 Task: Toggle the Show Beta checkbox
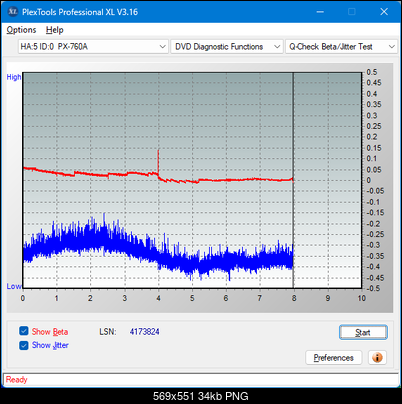point(24,331)
